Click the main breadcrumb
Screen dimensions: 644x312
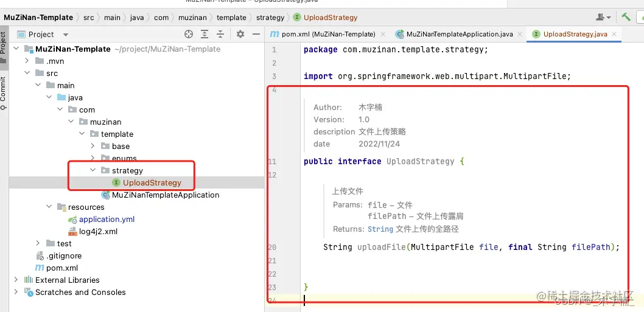[112, 18]
